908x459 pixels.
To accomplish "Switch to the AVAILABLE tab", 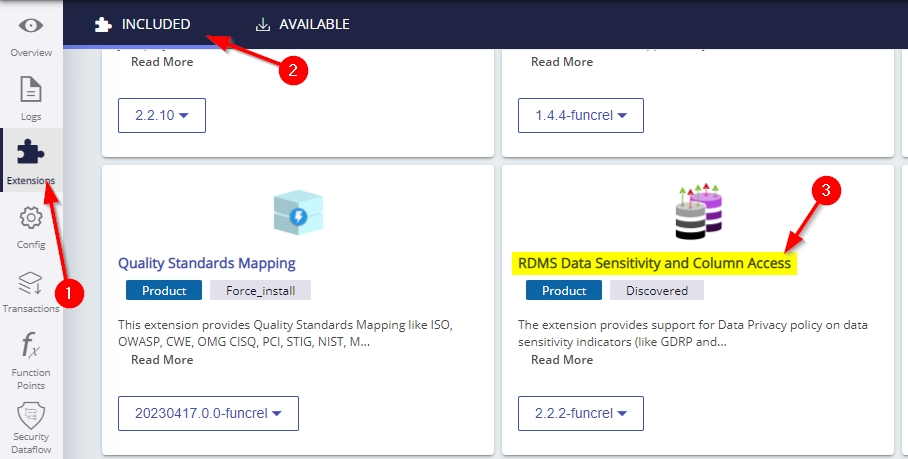I will click(303, 24).
